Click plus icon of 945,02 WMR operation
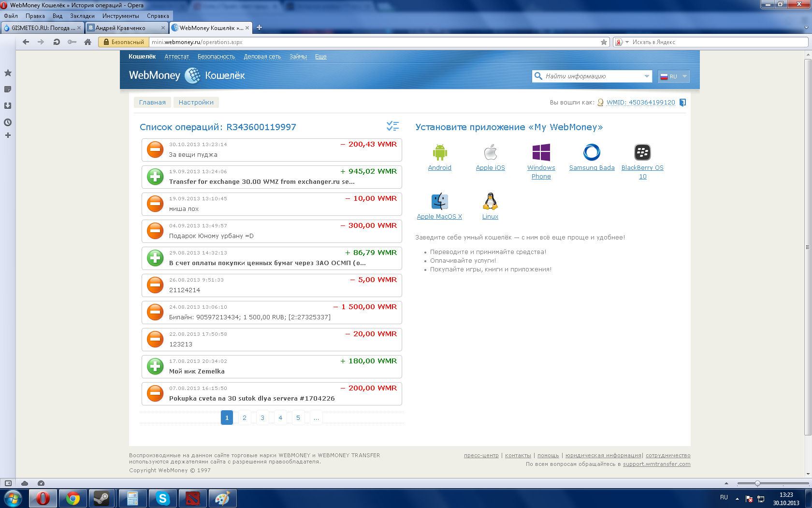This screenshot has width=812, height=508. tap(155, 177)
